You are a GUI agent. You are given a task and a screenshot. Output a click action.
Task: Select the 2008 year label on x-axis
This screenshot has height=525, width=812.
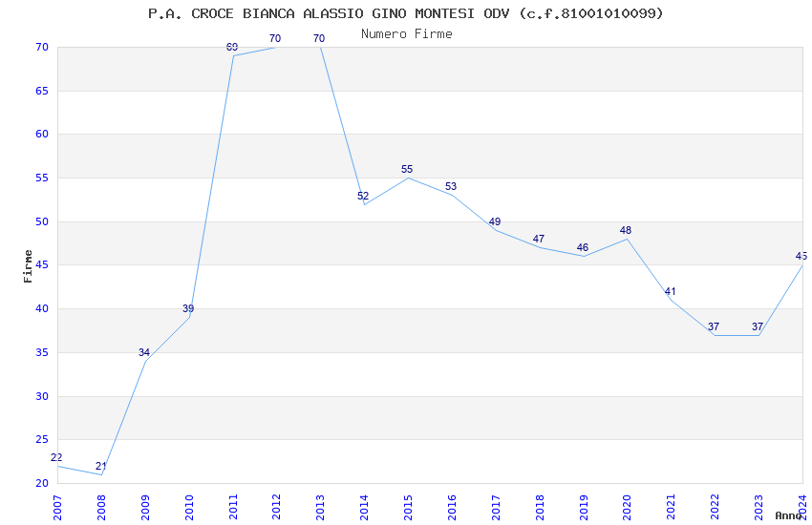101,508
